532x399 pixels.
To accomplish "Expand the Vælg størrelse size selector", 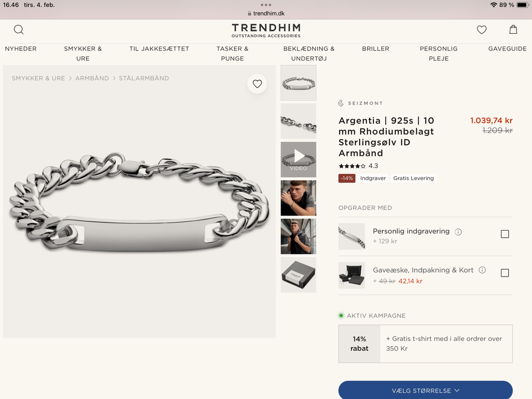I will pyautogui.click(x=426, y=390).
